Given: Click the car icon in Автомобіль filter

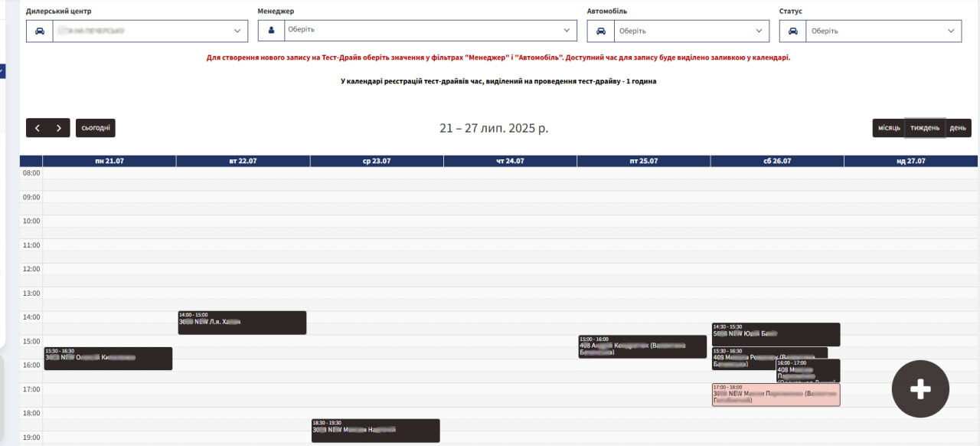Looking at the screenshot, I should coord(600,31).
